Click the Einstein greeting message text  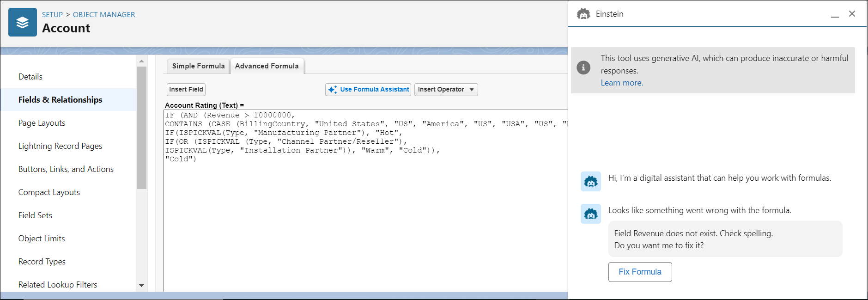pyautogui.click(x=720, y=178)
